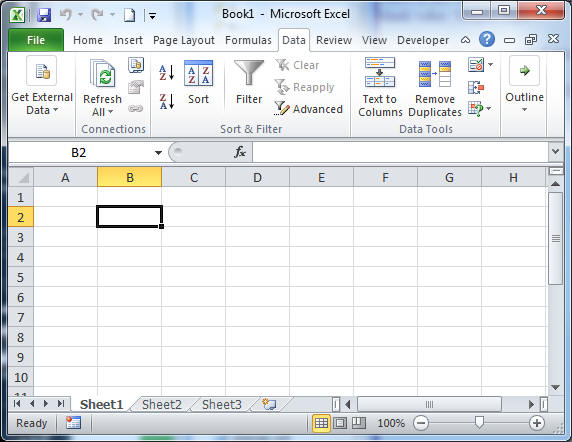572x442 pixels.
Task: Open the Name Box dropdown arrow
Action: pyautogui.click(x=158, y=152)
